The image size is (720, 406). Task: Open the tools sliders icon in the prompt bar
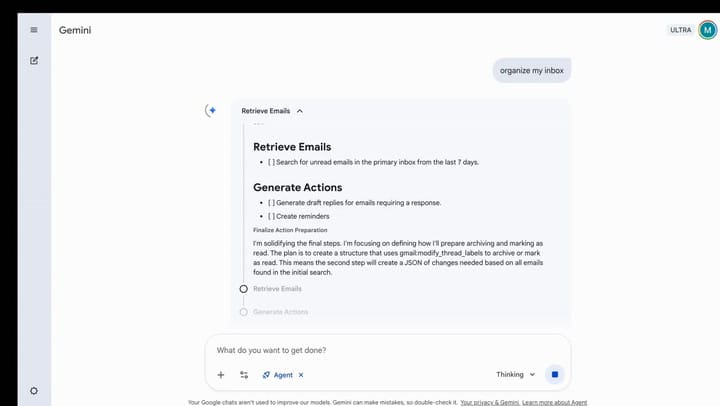(244, 375)
